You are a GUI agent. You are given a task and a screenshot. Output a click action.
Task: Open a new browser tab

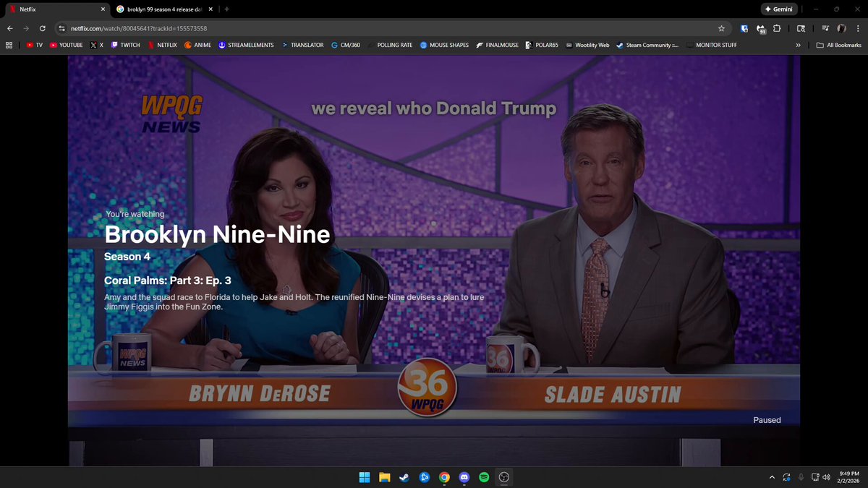coord(227,9)
